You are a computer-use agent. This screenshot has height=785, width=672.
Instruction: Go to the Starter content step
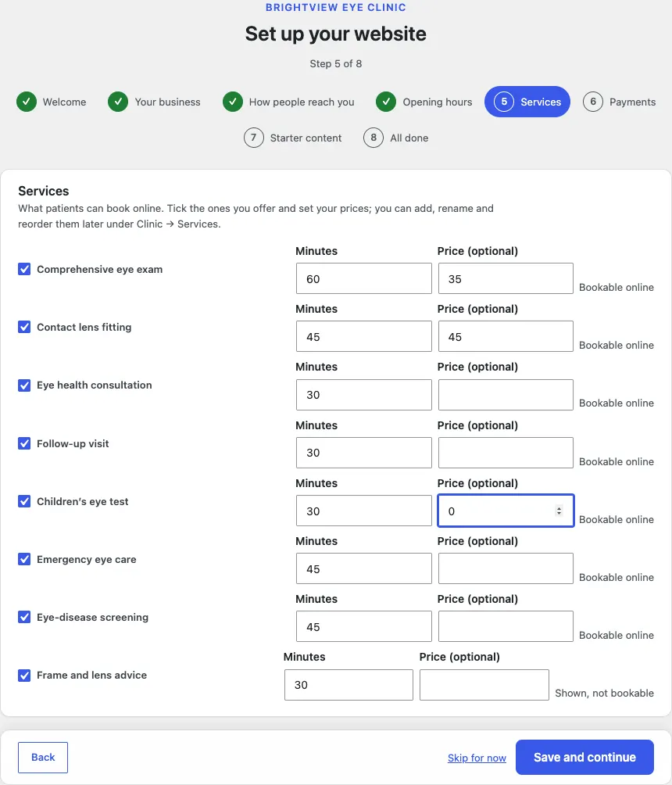[x=293, y=138]
